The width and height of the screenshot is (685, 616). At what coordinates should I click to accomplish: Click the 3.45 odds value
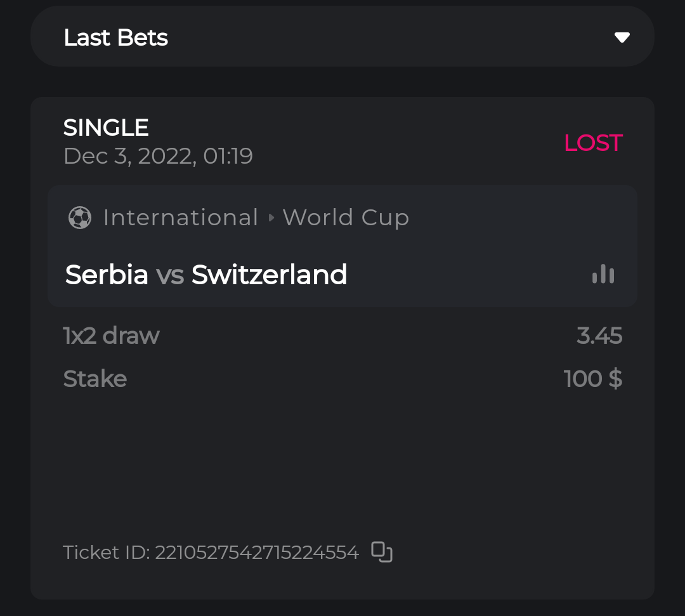point(599,336)
